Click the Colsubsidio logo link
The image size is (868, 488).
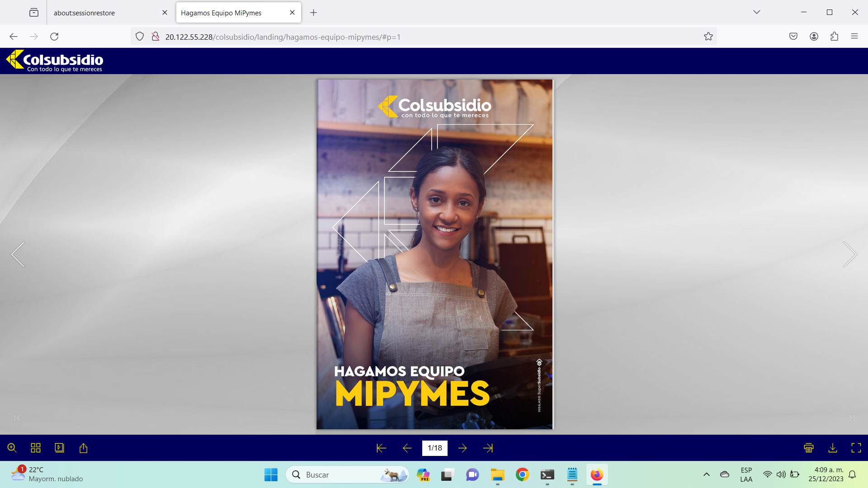55,61
